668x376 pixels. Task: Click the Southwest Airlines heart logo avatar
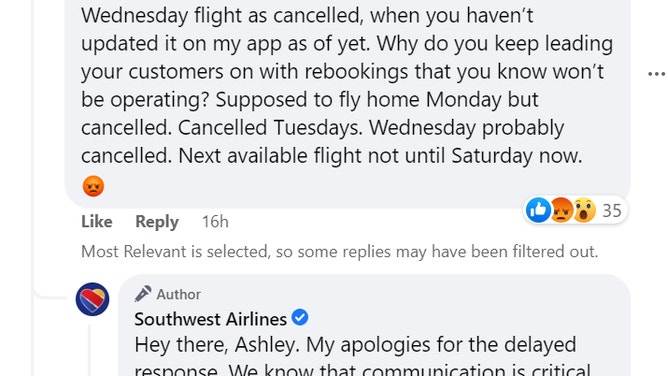(92, 299)
